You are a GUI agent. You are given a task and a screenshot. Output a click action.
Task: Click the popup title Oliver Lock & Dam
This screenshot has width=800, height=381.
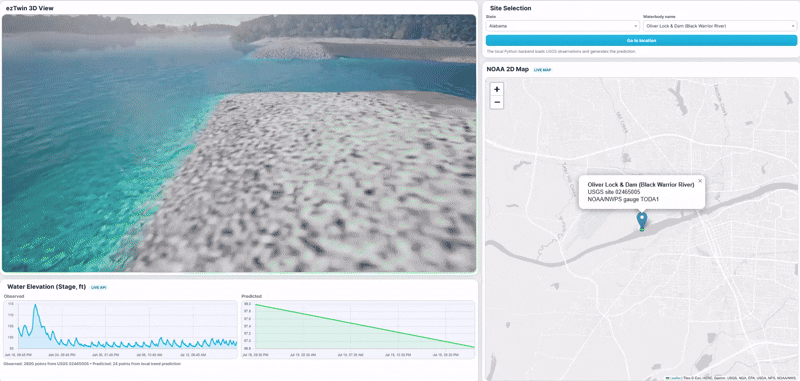point(641,185)
